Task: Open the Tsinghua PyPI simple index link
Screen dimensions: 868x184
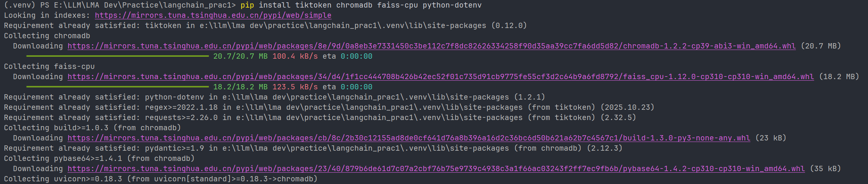Action: pos(213,16)
